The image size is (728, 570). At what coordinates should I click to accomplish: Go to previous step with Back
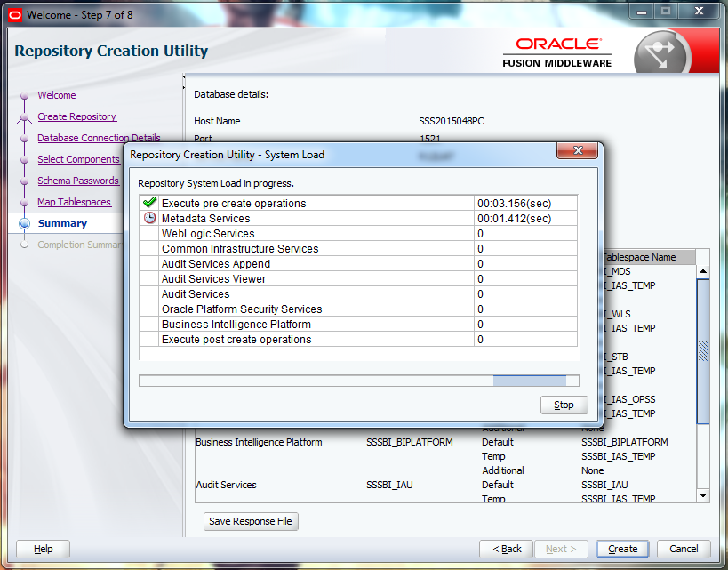tap(507, 549)
